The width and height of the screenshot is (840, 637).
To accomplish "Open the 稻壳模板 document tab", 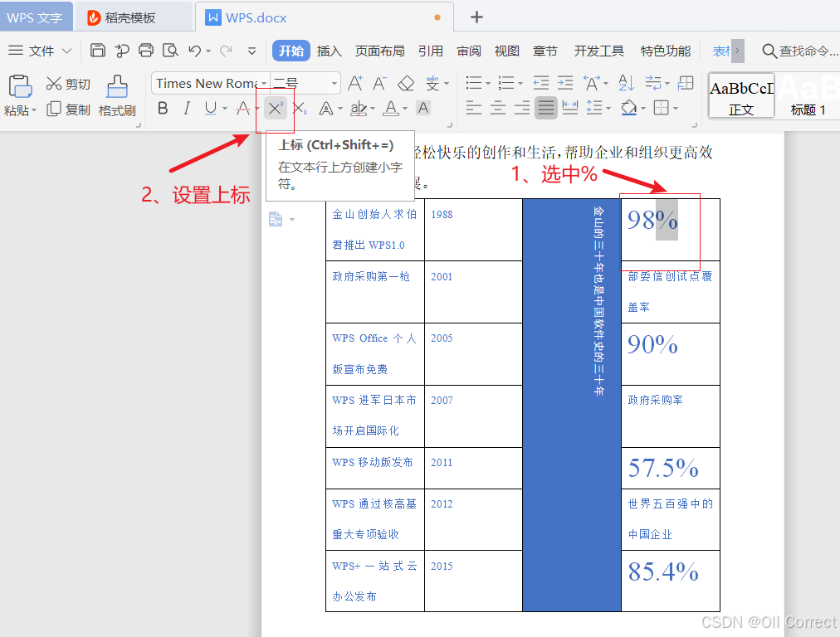I will tap(134, 17).
